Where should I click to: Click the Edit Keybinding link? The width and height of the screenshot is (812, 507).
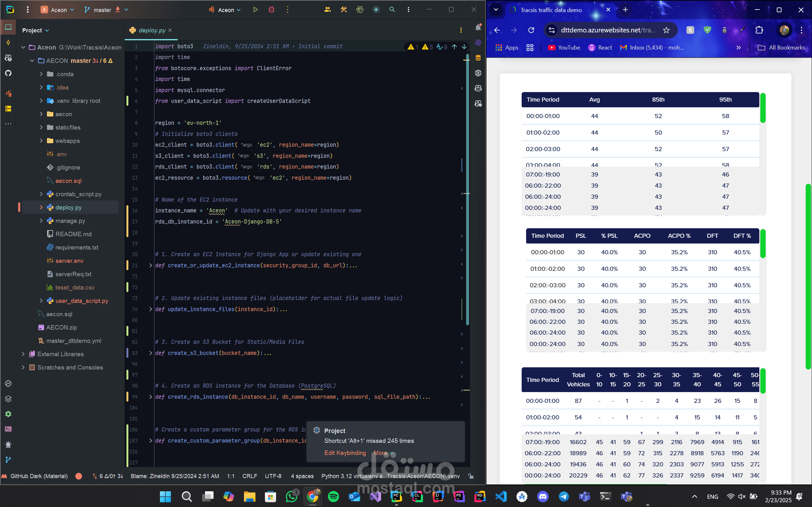click(345, 453)
